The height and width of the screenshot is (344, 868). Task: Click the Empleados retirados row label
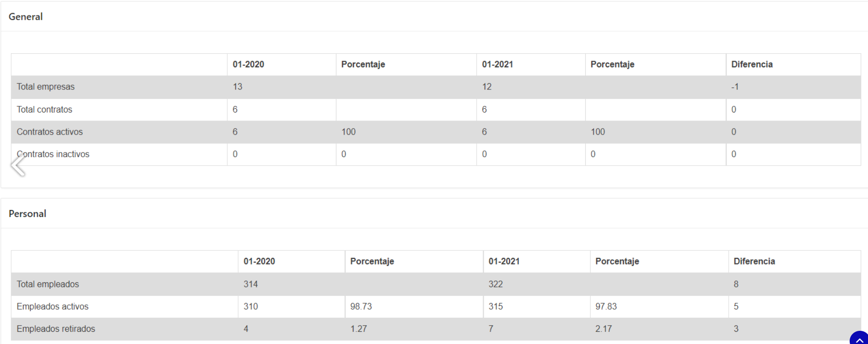[x=56, y=329]
